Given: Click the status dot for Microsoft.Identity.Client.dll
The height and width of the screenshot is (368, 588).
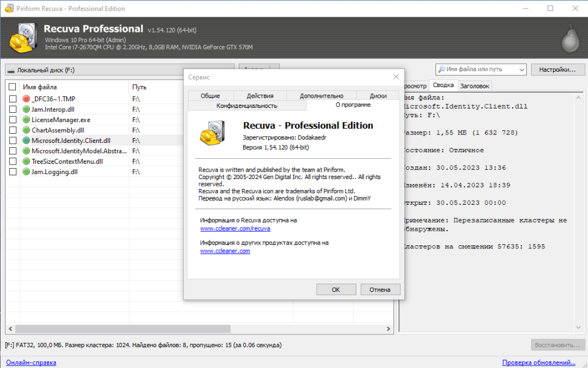Looking at the screenshot, I should [26, 140].
